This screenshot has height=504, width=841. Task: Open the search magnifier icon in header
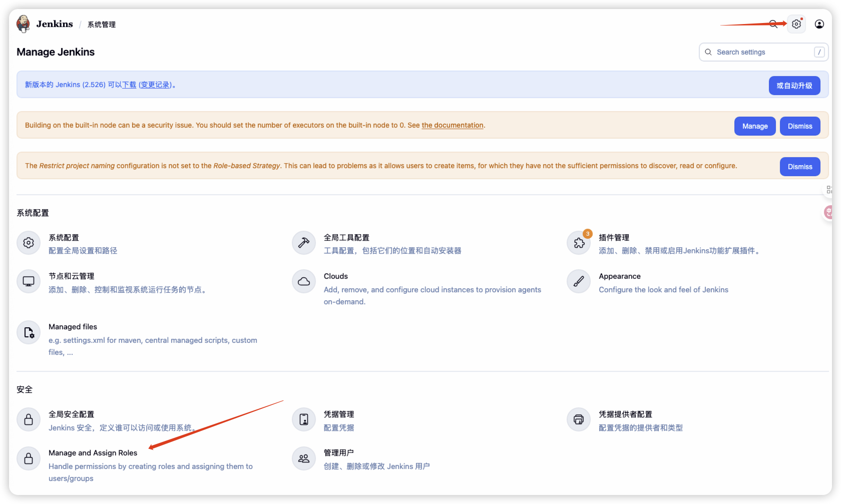point(773,24)
